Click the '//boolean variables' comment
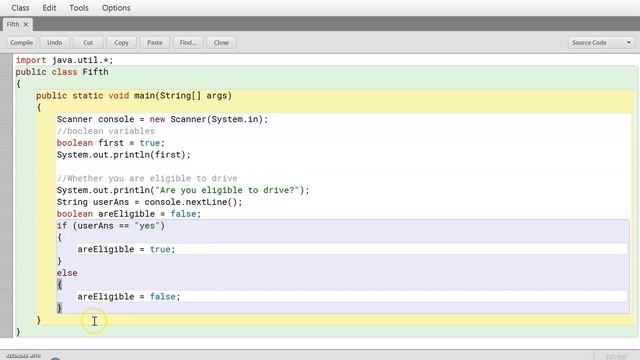This screenshot has height=360, width=640. coord(106,131)
